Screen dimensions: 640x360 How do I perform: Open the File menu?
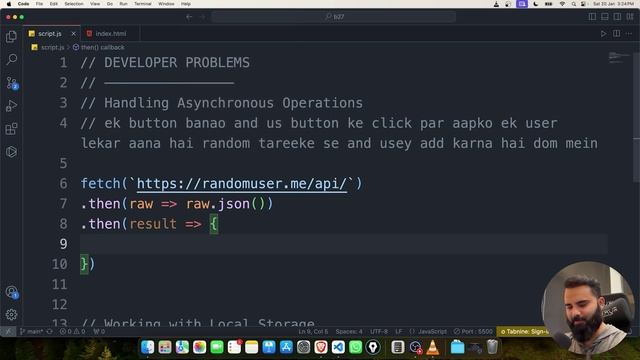click(x=39, y=4)
